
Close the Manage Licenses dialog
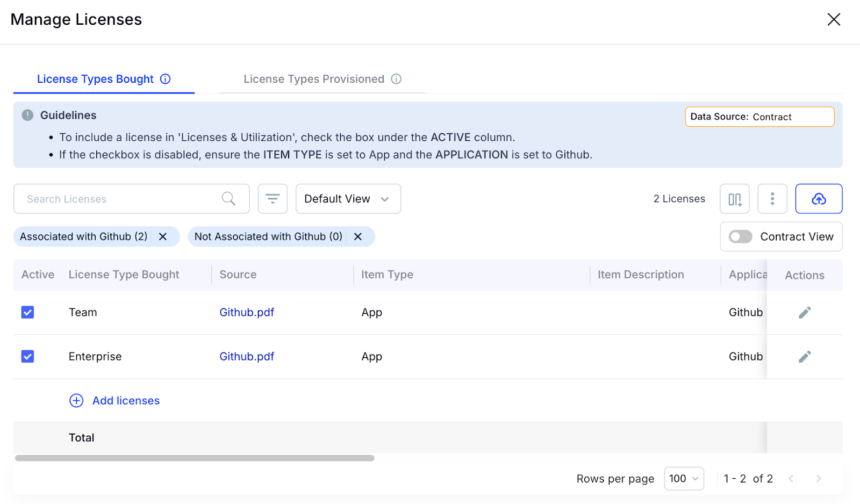tap(834, 19)
